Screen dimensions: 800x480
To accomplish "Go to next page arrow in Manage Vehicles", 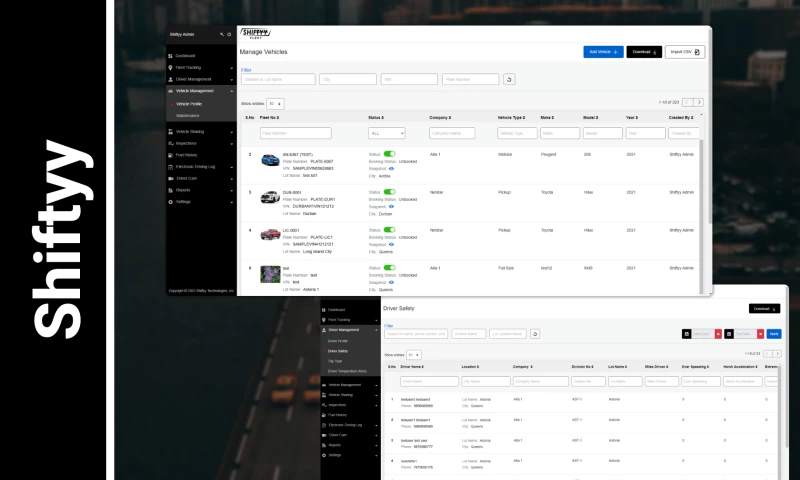I will 699,103.
